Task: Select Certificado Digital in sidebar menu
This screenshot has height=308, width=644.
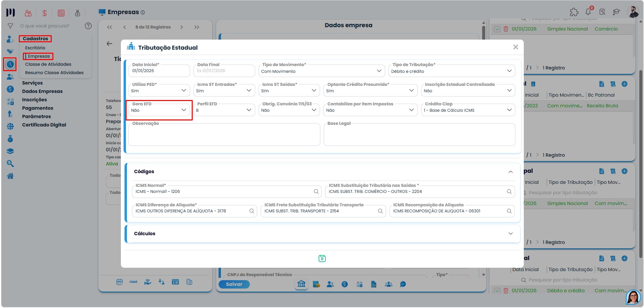Action: tap(44, 125)
